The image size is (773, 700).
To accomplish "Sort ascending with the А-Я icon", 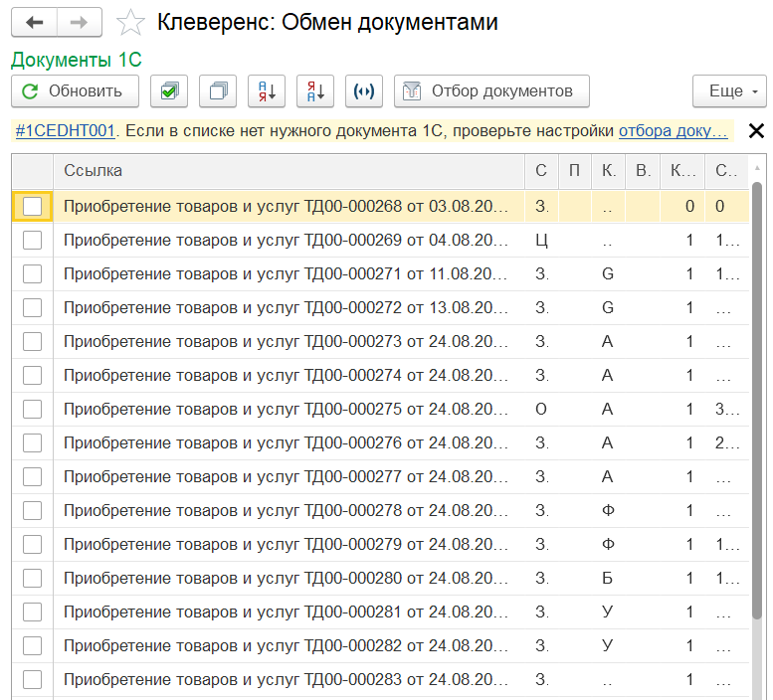I will pos(267,91).
